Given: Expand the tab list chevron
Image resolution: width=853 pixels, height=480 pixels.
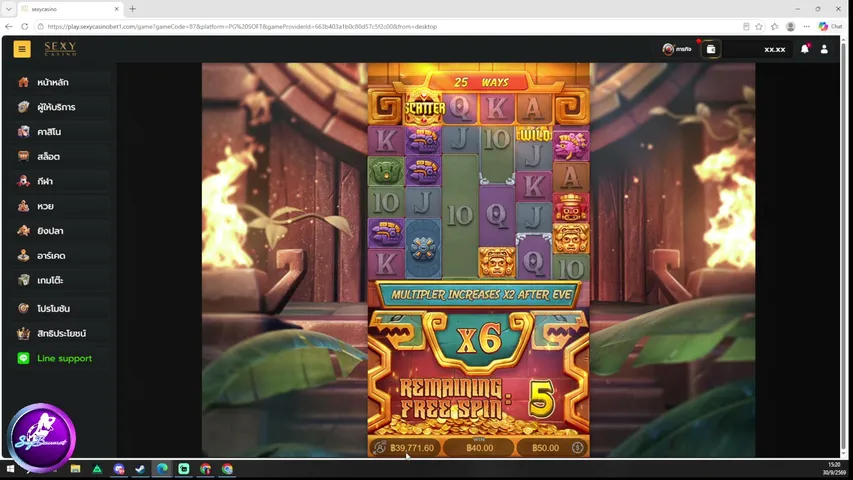Looking at the screenshot, I should click(x=8, y=9).
